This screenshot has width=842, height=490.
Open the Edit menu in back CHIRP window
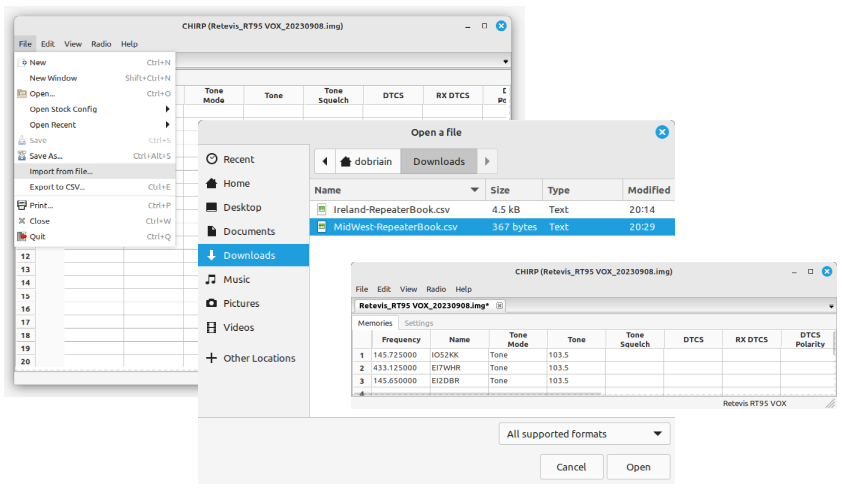click(48, 44)
